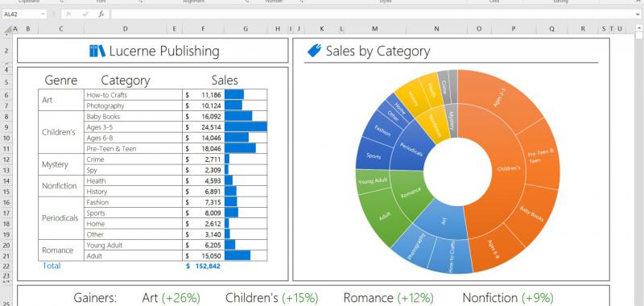Viewport: 644px width, 306px height.
Task: Click the data bar in the Ages 3-5 row
Action: coord(246,127)
